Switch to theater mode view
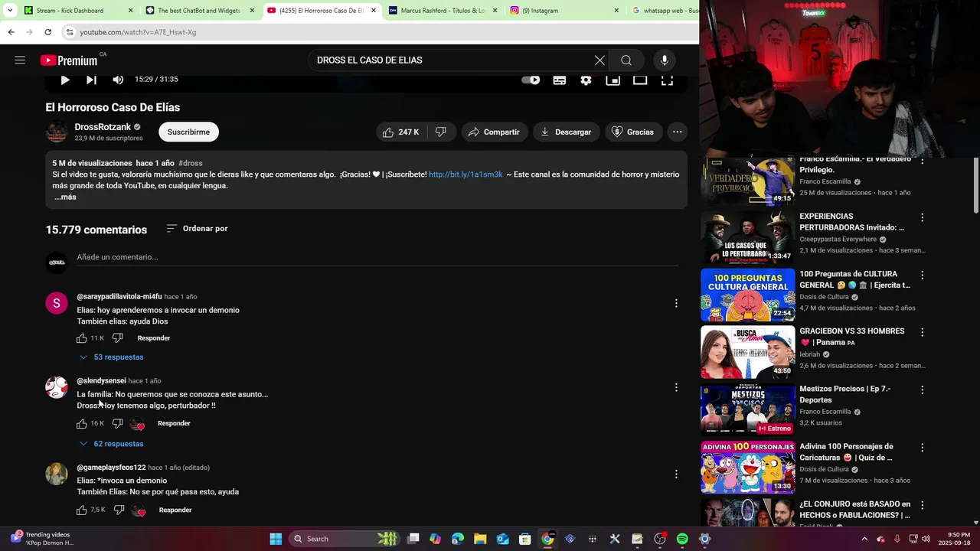This screenshot has height=551, width=980. point(640,80)
